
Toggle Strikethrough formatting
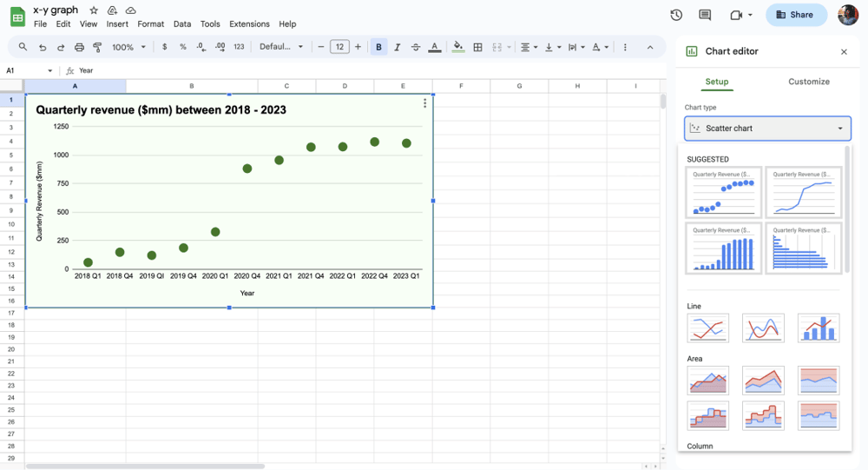pyautogui.click(x=416, y=47)
